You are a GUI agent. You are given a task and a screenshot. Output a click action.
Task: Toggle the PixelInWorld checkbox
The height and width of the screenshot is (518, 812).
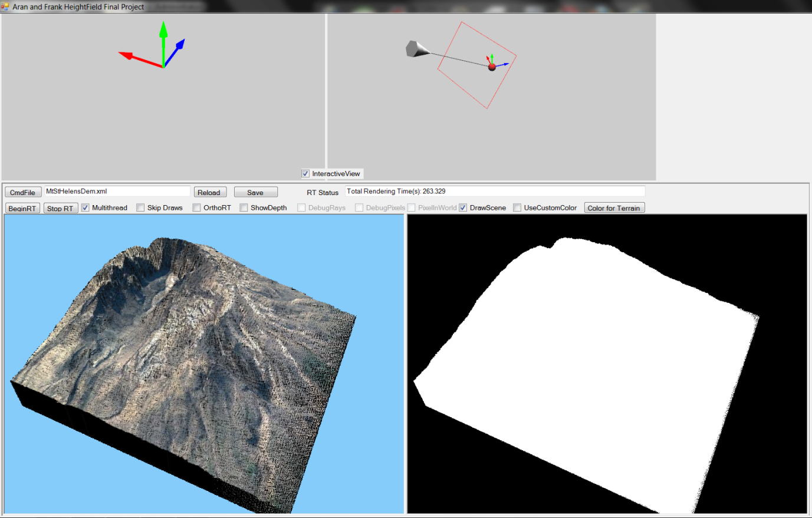[x=412, y=207]
